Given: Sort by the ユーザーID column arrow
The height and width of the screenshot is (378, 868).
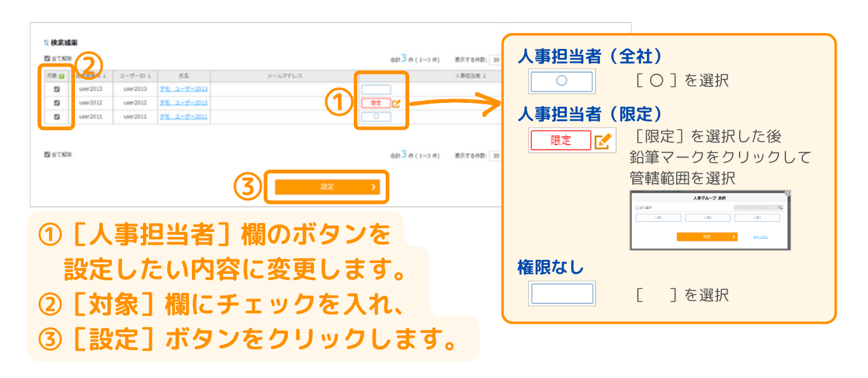Looking at the screenshot, I should pos(149,76).
